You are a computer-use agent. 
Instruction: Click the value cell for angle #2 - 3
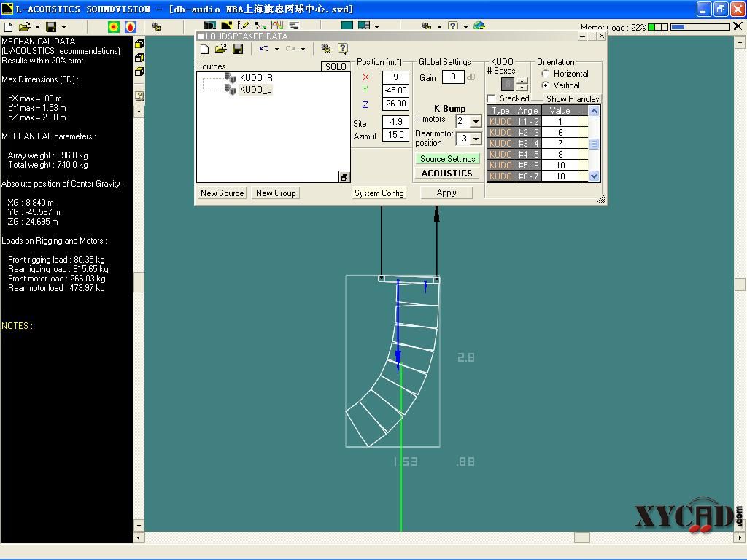560,133
